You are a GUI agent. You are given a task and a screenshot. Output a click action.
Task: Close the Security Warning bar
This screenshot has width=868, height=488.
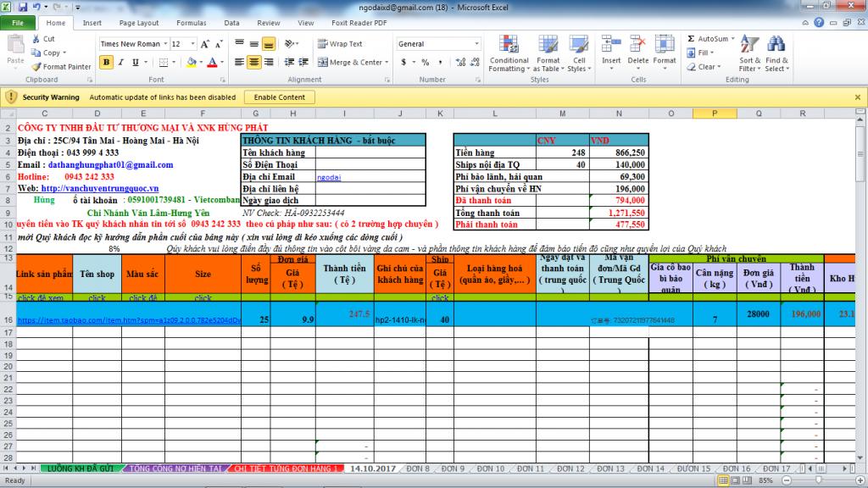tap(858, 97)
